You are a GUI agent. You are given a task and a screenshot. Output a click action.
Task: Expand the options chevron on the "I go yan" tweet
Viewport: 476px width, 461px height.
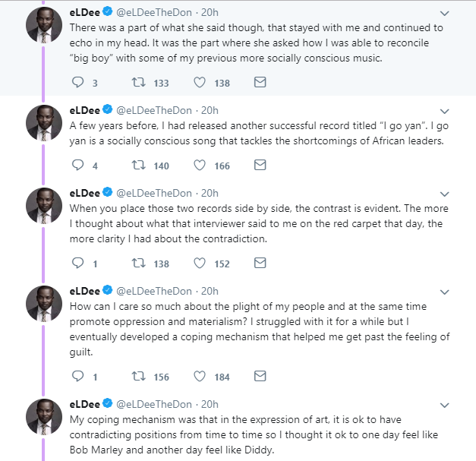[445, 109]
